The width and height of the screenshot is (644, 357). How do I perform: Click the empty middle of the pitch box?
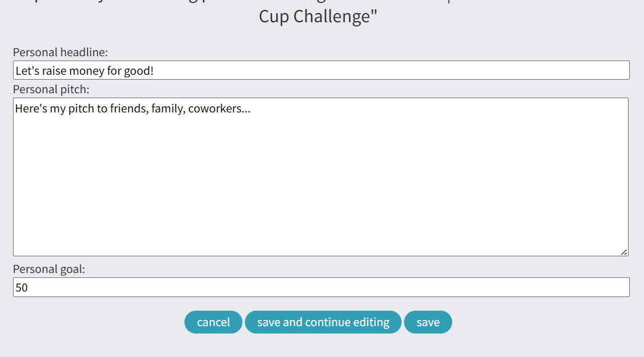click(x=321, y=185)
